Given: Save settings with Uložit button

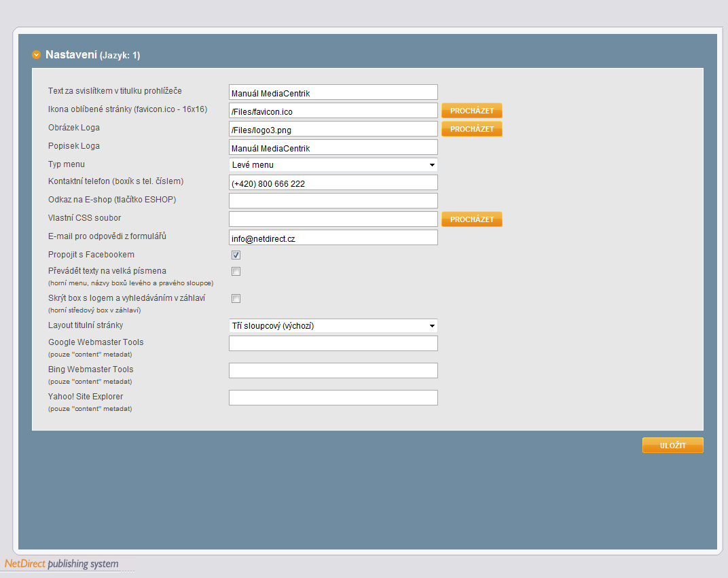Looking at the screenshot, I should click(673, 446).
